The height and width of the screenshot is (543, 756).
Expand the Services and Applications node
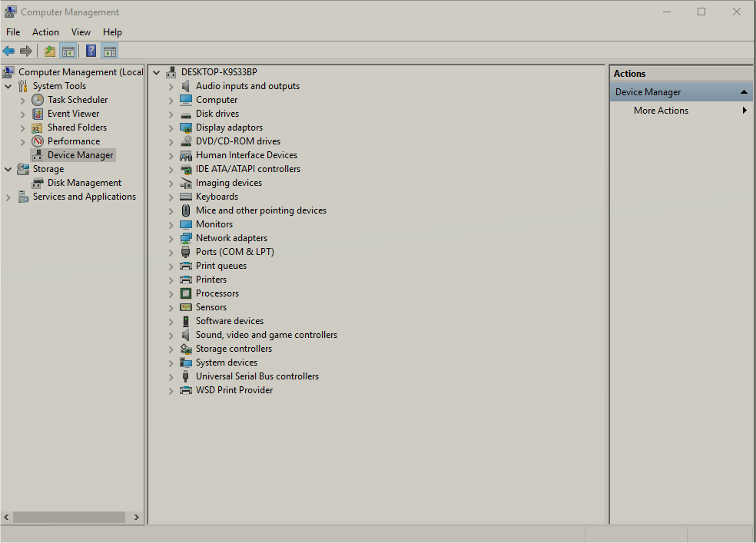[x=8, y=197]
